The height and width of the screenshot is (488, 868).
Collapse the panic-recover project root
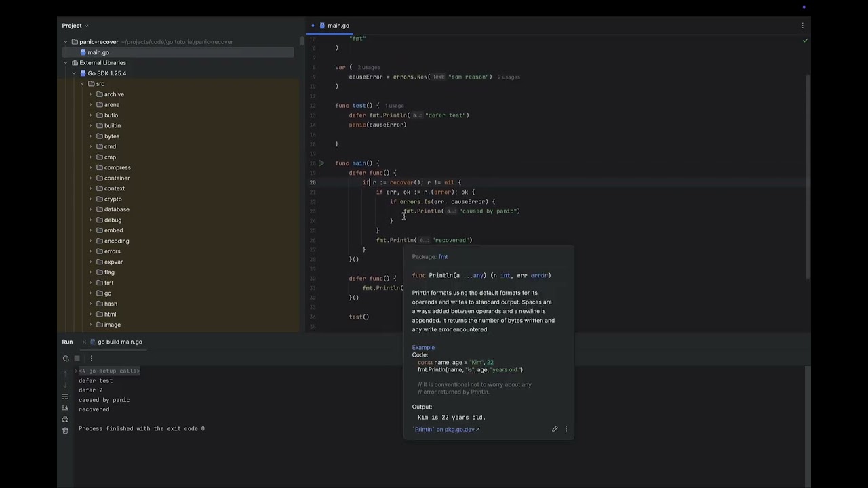tap(66, 42)
